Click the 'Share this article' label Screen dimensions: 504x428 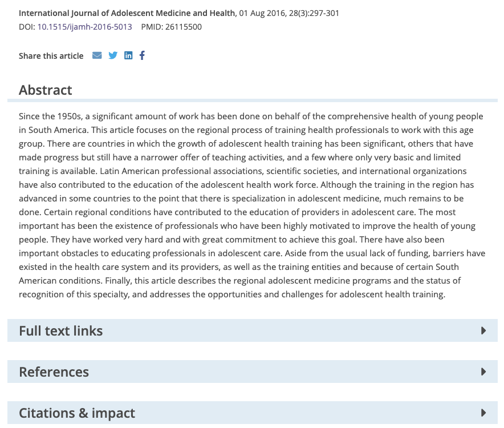51,56
